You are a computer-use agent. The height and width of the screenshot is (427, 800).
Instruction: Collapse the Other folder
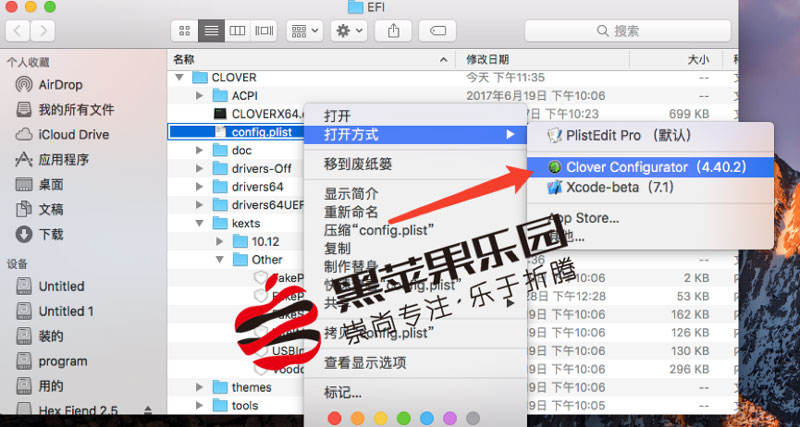tap(219, 260)
